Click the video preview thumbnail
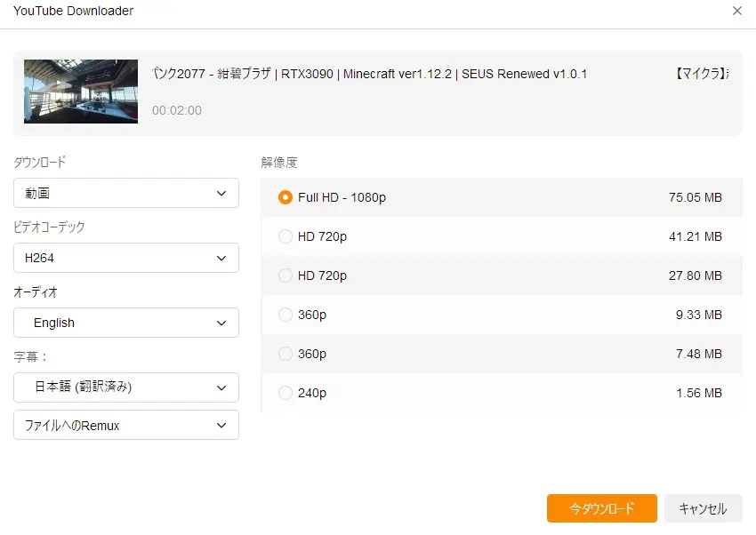 point(81,92)
